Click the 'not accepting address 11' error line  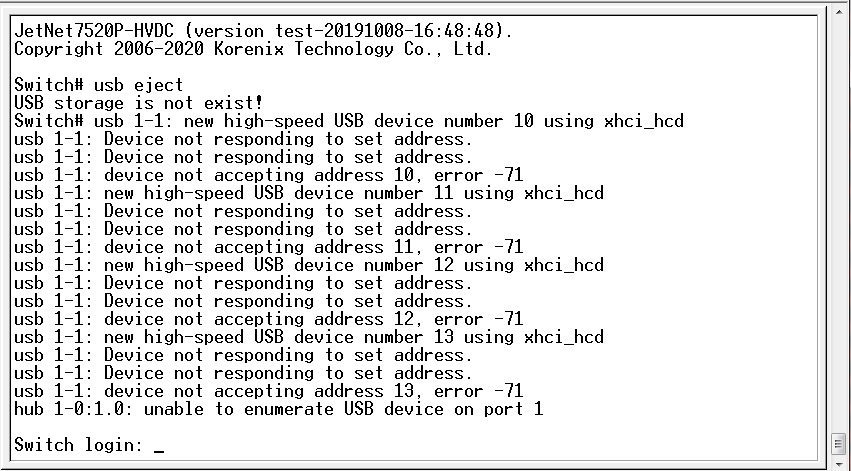[x=268, y=247]
